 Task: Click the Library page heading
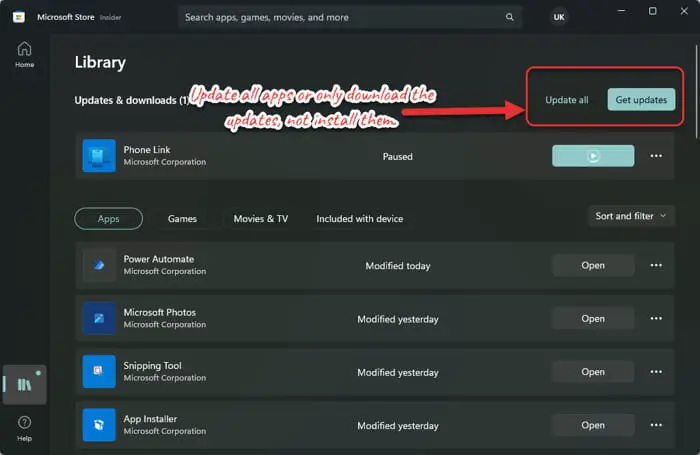(x=100, y=62)
